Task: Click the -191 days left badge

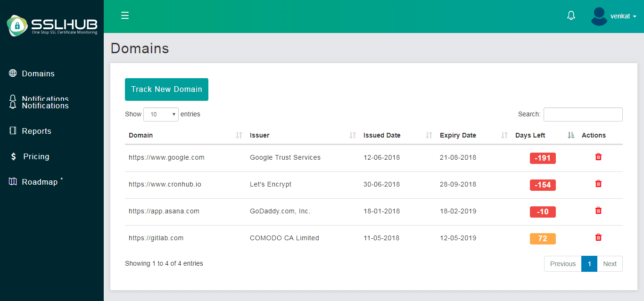Action: point(543,158)
